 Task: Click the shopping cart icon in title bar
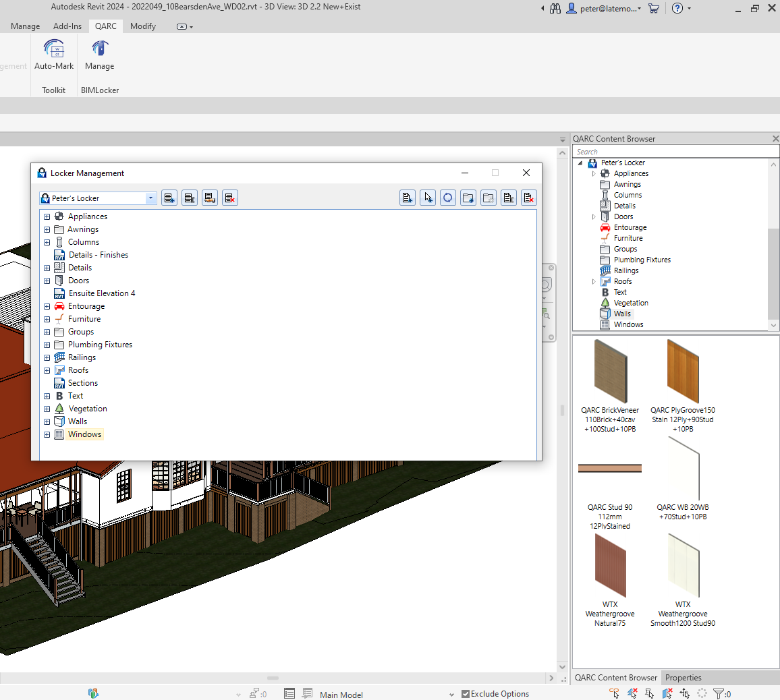653,8
